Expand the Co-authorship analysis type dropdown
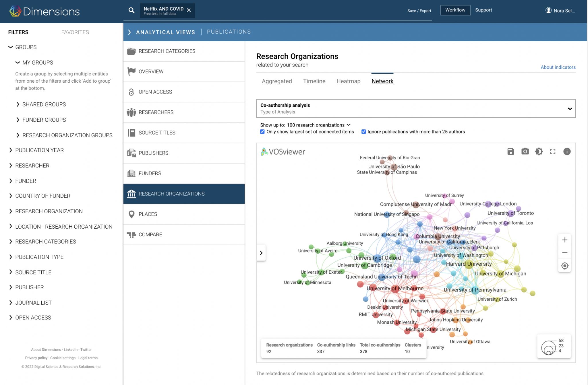588x385 pixels. [x=570, y=108]
